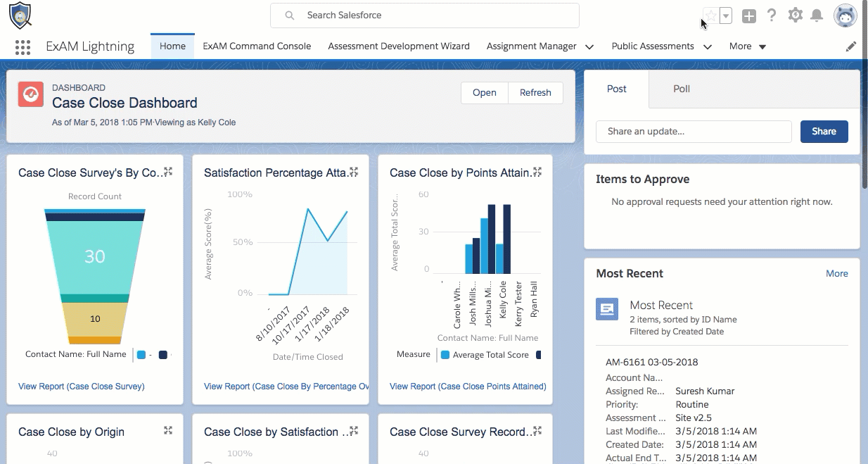Switch to the Poll tab
Image resolution: width=868 pixels, height=464 pixels.
[x=682, y=89]
